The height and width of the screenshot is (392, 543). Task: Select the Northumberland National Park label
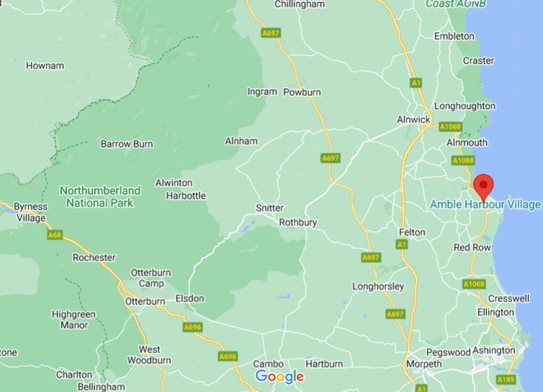100,197
